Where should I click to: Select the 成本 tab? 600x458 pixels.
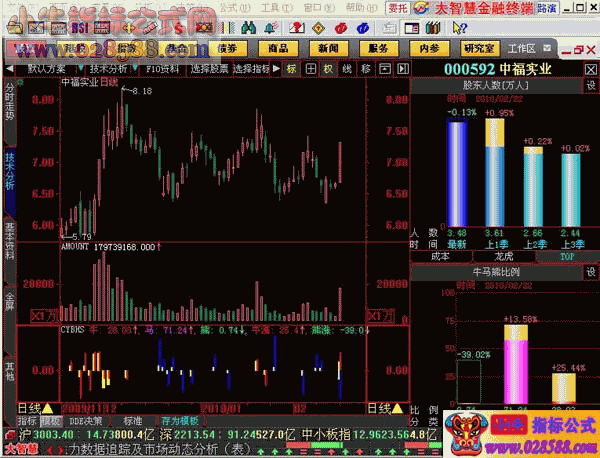pyautogui.click(x=440, y=257)
